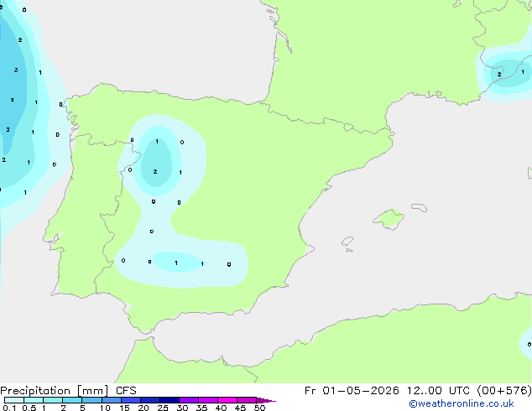Click the above-50 arrow tip of legend

click(266, 401)
